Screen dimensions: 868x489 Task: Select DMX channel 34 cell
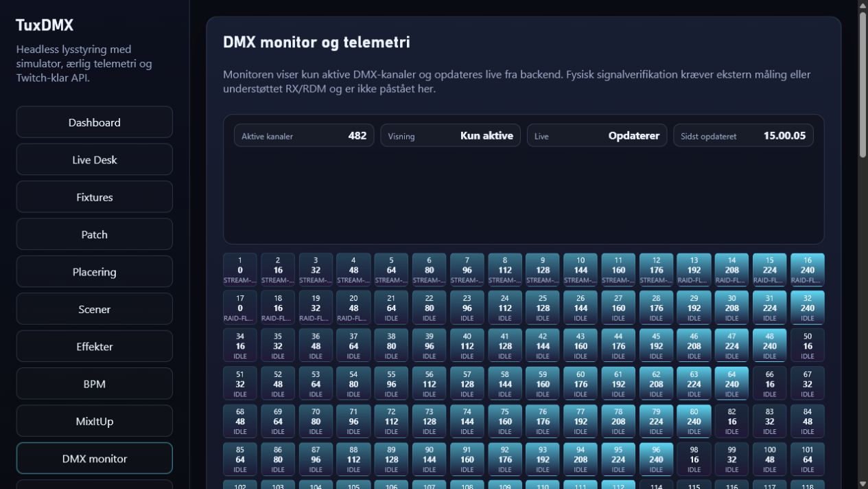(x=240, y=345)
